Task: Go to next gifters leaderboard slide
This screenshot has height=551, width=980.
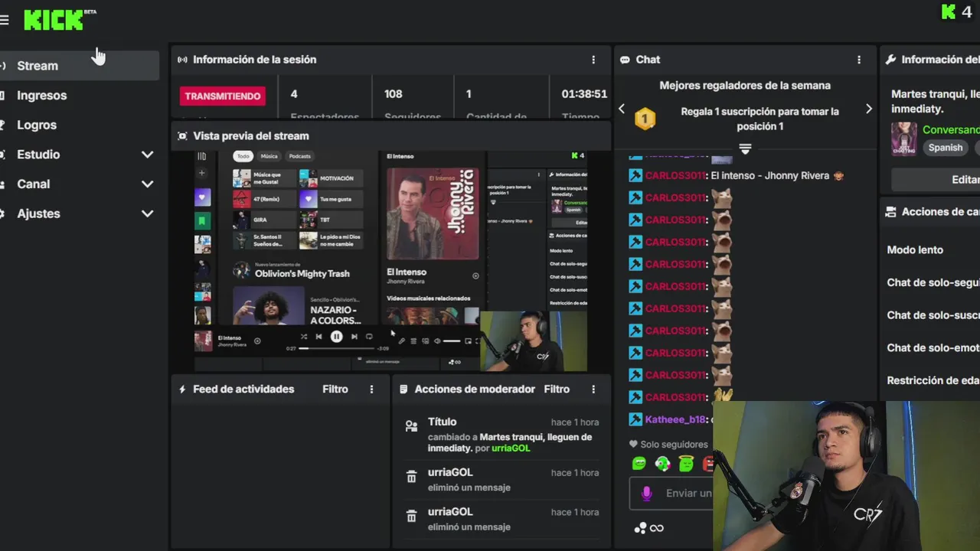Action: point(868,109)
